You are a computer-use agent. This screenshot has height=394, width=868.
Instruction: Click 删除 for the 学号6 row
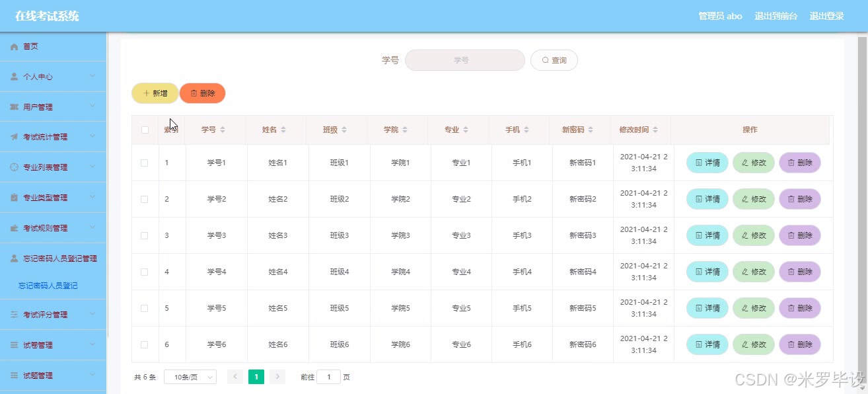pos(800,344)
